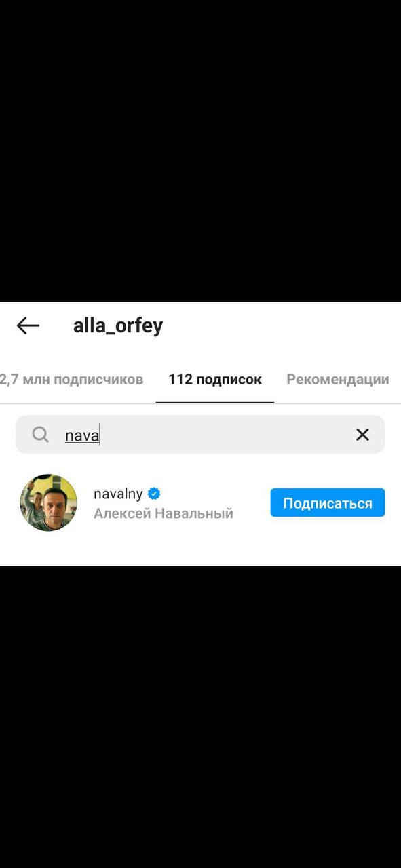This screenshot has width=401, height=868.
Task: Place cursor after the typed word nava
Action: click(100, 435)
